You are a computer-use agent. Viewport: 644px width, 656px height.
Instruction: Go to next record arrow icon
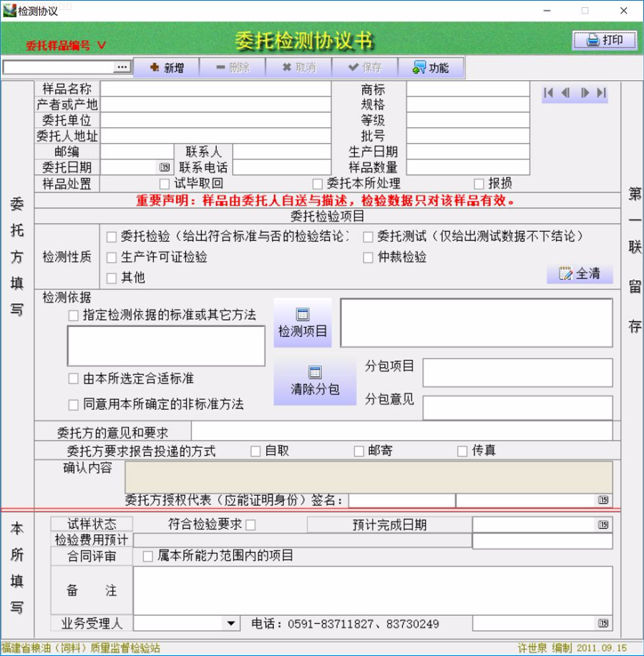585,93
